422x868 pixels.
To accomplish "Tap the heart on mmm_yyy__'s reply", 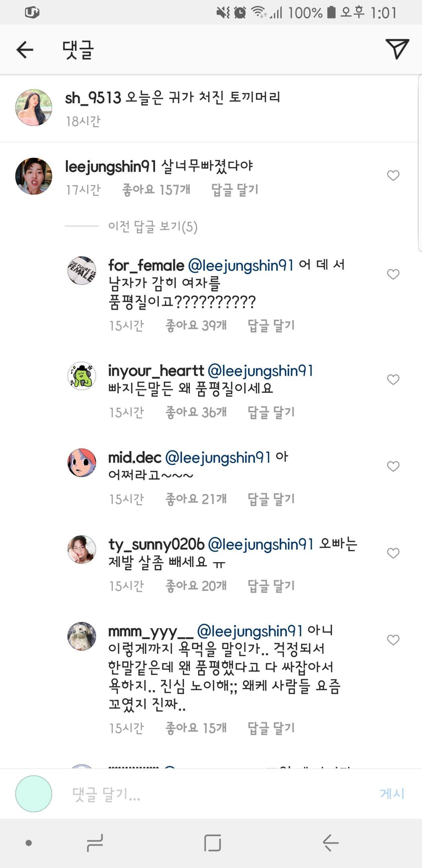I will (x=393, y=640).
